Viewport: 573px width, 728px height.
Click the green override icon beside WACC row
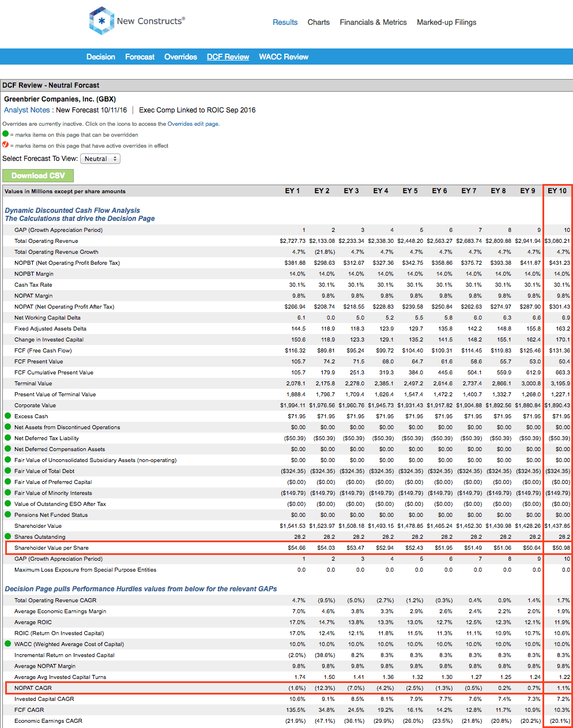(x=7, y=644)
